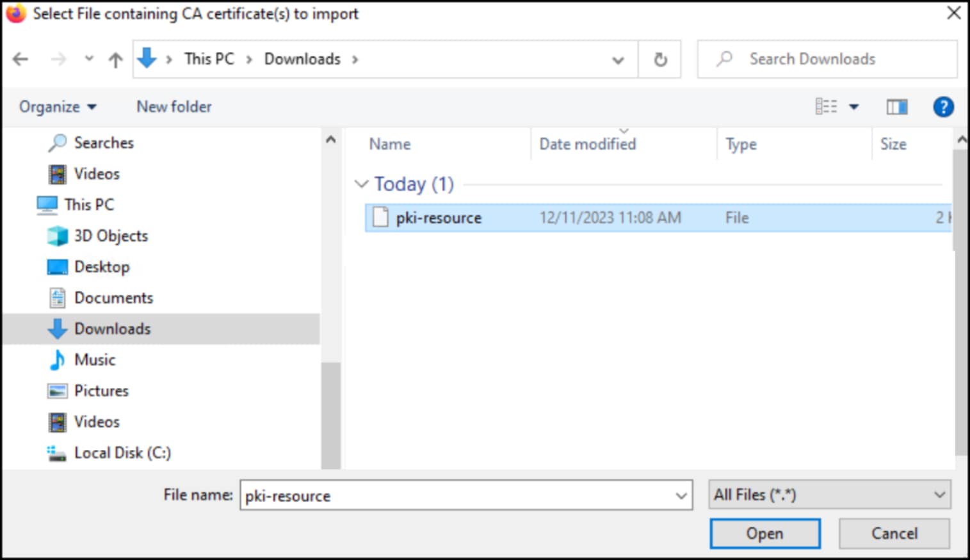This screenshot has height=560, width=970.
Task: Select the Videos entry below Pictures
Action: [97, 422]
